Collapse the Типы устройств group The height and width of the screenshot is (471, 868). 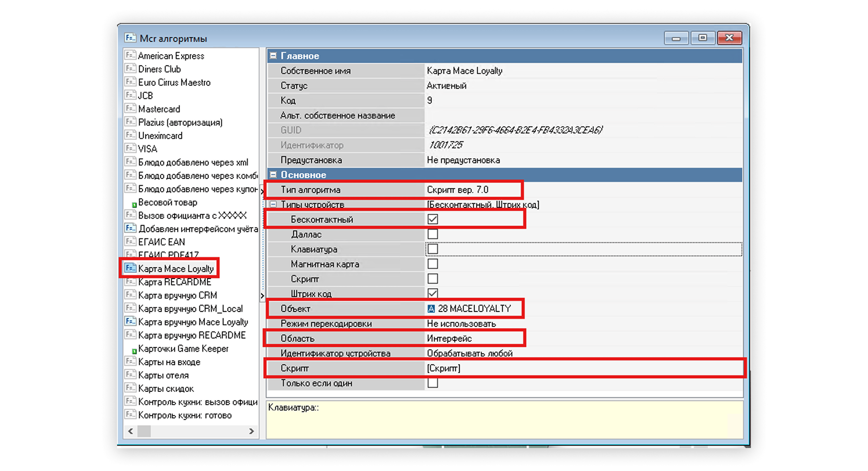click(273, 204)
